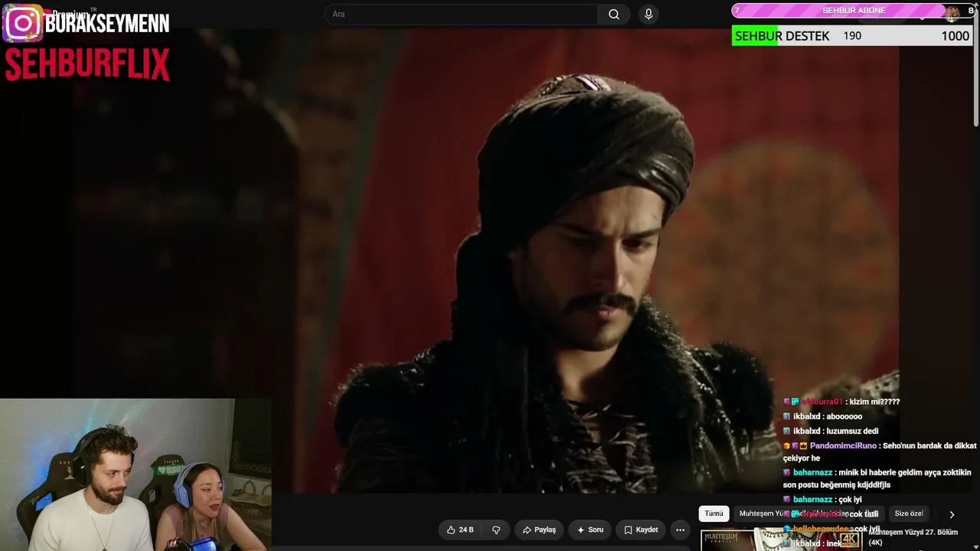The image size is (980, 551).
Task: Open the three-dot more actions menu
Action: click(x=680, y=530)
